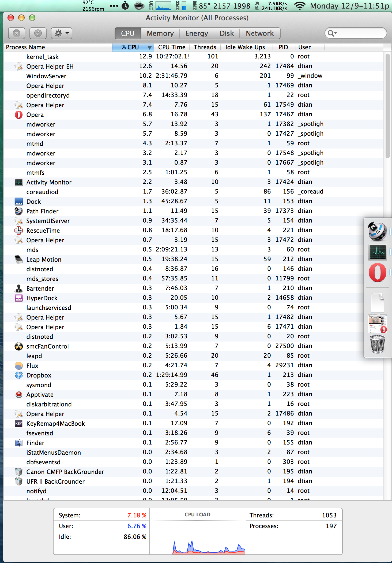This screenshot has width=392, height=563.
Task: Select the iStatMenusDaemon process row
Action: (193, 453)
